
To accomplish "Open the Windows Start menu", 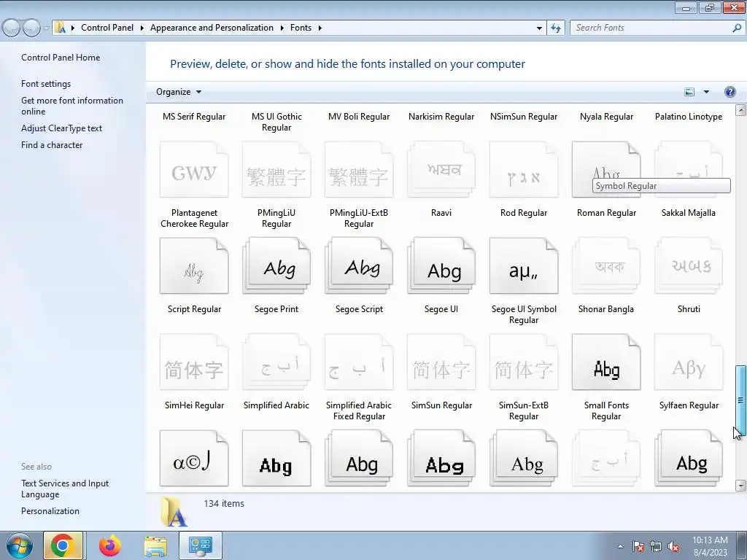I will tap(19, 545).
